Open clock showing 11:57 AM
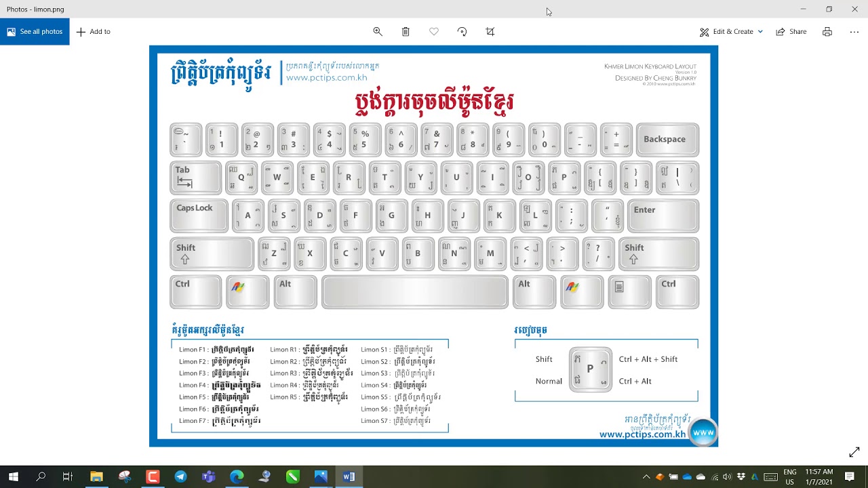The height and width of the screenshot is (488, 868). pyautogui.click(x=819, y=476)
